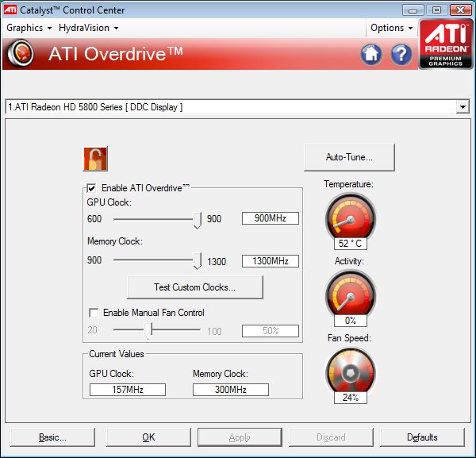This screenshot has height=458, width=476.
Task: Click the GPU Clock slider handle
Action: click(x=198, y=220)
